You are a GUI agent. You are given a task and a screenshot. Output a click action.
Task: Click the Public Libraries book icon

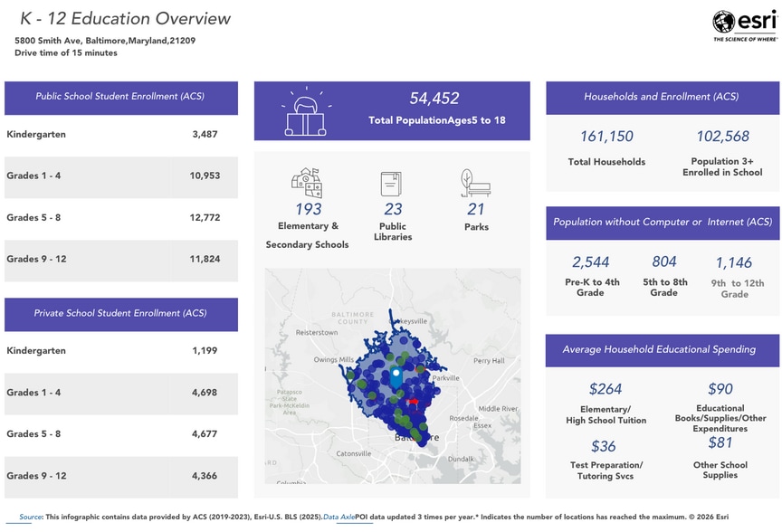[x=391, y=184]
